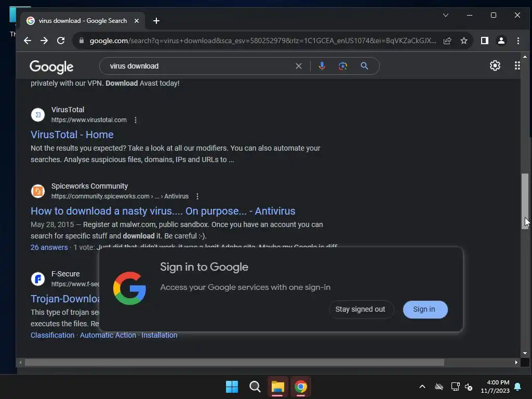This screenshot has width=532, height=399.
Task: Show hidden system tray icons
Action: [x=422, y=387]
